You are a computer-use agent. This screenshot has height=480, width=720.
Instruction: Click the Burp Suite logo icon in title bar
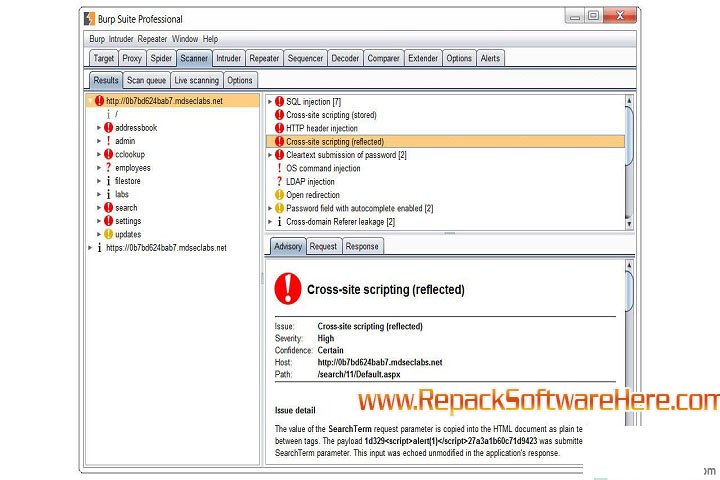click(89, 19)
